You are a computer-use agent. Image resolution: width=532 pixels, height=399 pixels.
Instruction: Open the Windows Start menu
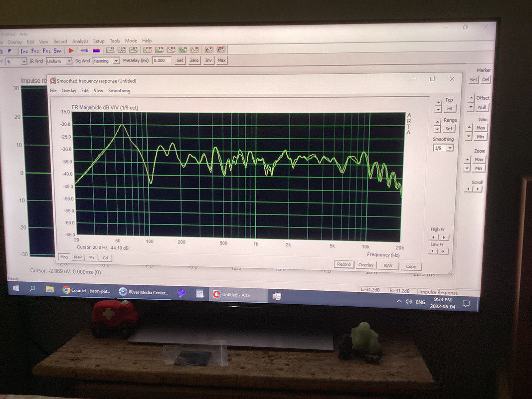(x=15, y=288)
